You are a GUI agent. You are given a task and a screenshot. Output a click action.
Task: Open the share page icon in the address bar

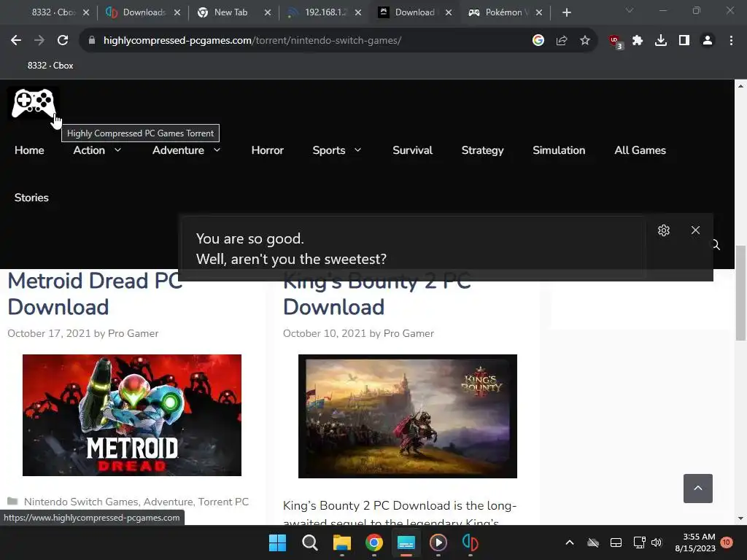click(562, 41)
